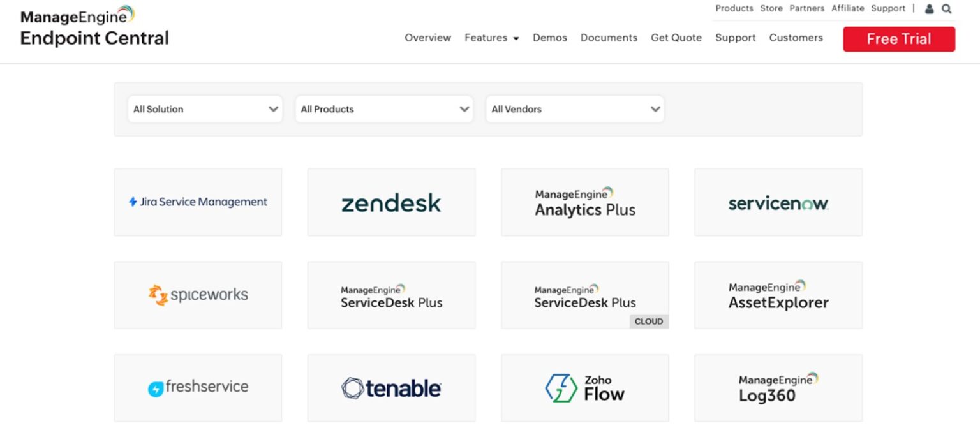The image size is (980, 444).
Task: Click the Zoho Flow integration tile
Action: 584,387
